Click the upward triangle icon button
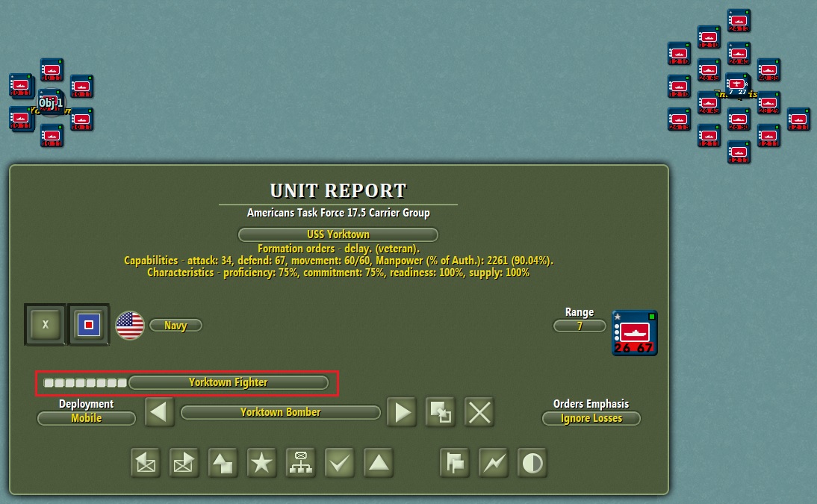The image size is (817, 504). (379, 463)
